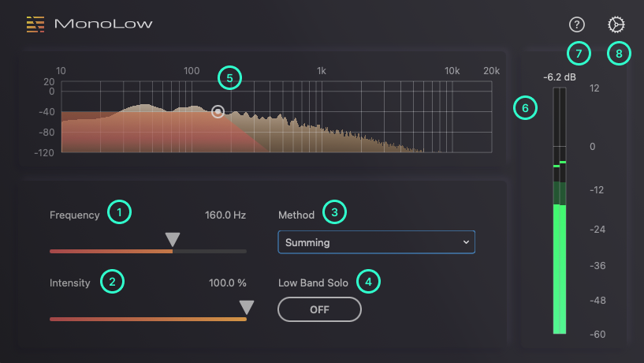Click callout marker 5 above the spectrum
This screenshot has height=363, width=644.
click(229, 77)
